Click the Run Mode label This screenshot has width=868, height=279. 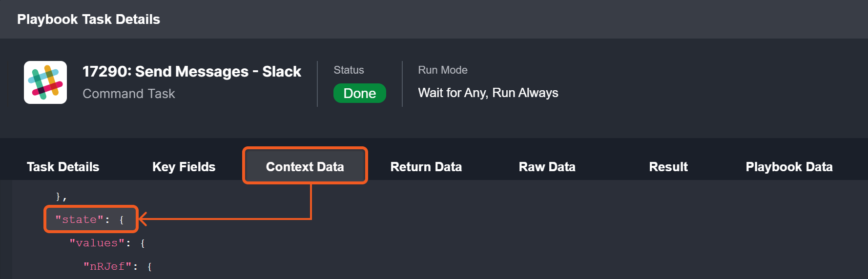point(442,70)
